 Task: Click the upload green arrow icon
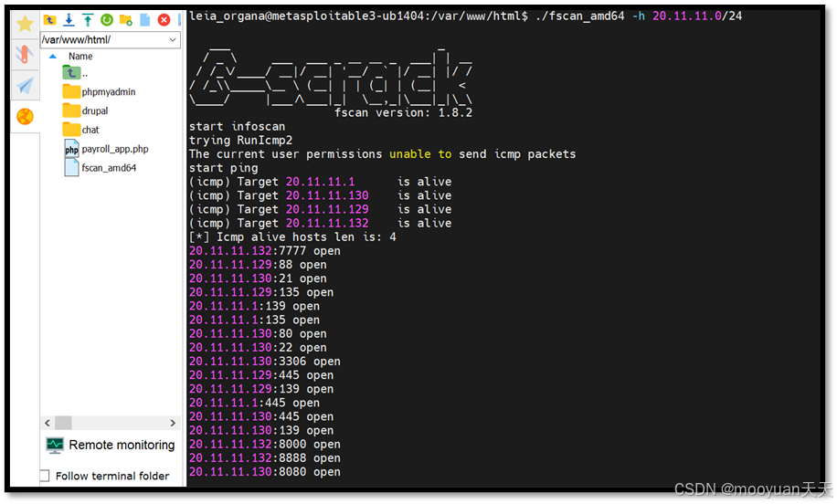(x=88, y=20)
